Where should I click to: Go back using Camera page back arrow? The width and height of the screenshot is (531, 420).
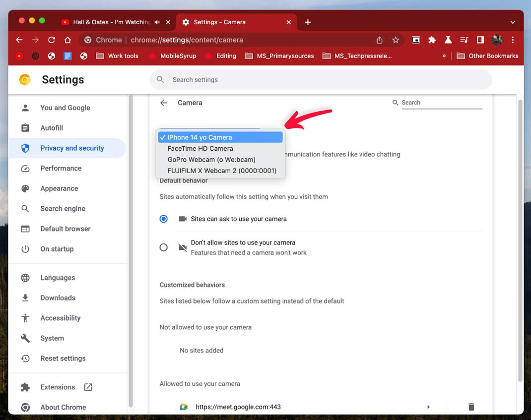click(x=164, y=103)
